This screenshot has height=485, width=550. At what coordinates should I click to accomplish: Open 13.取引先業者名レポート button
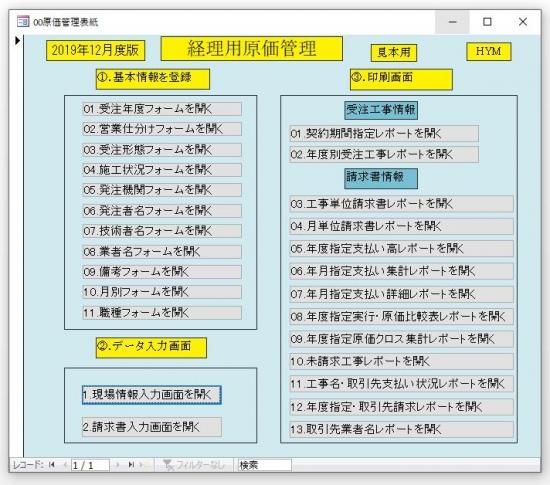(x=401, y=429)
